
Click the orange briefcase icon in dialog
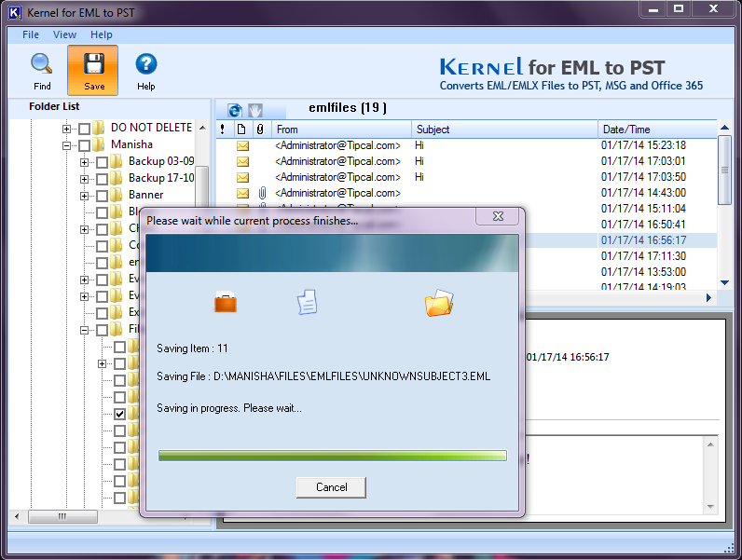[226, 302]
